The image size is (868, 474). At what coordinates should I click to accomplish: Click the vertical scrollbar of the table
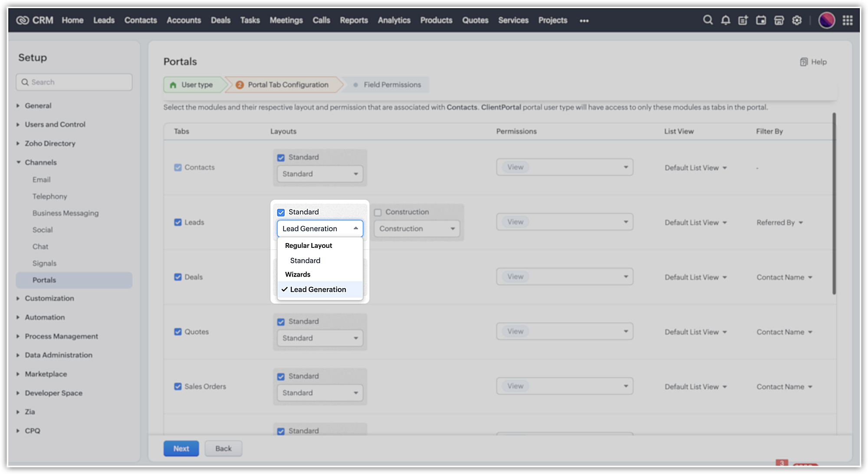point(834,204)
